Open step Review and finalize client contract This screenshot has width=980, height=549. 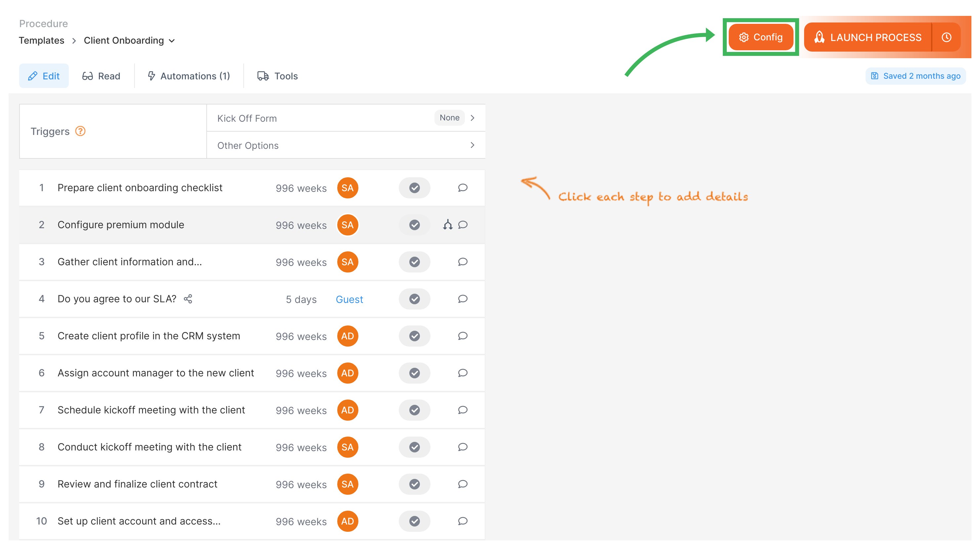pos(137,484)
